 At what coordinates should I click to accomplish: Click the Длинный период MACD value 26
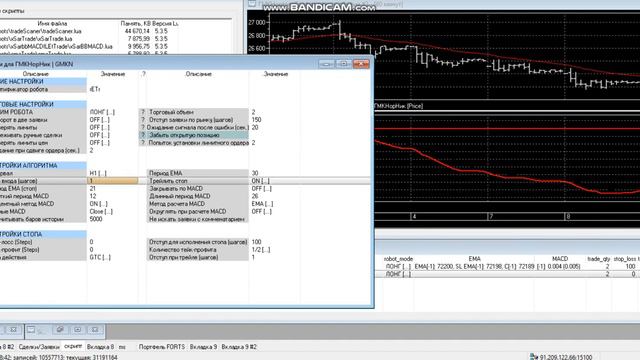tap(255, 196)
